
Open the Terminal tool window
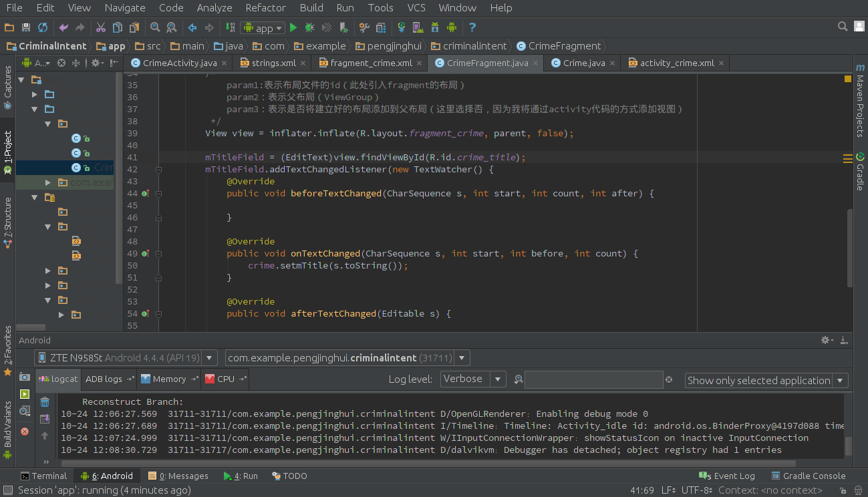point(43,476)
